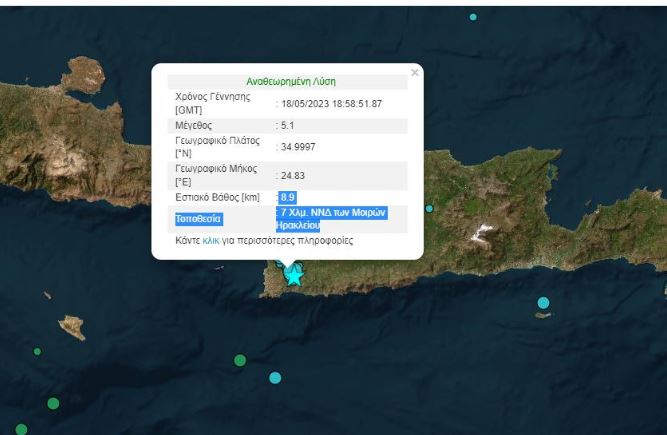
Task: Click the highlighted 'Τοποθεσία' label
Action: click(x=199, y=218)
